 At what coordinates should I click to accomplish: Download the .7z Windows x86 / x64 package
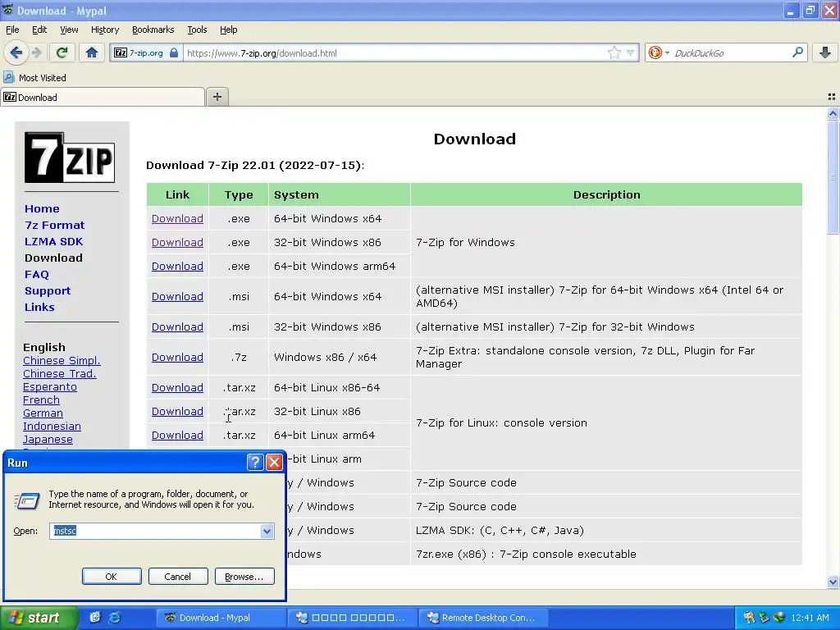[x=177, y=358]
